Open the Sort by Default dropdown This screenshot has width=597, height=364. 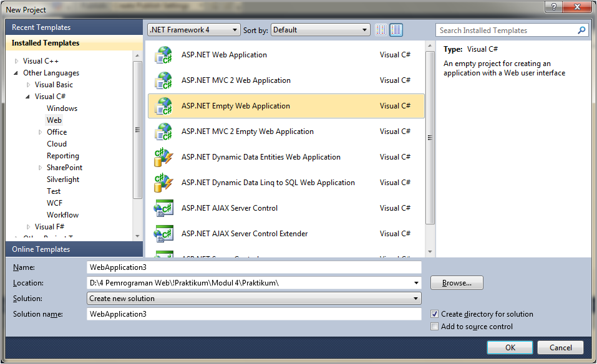tap(321, 30)
